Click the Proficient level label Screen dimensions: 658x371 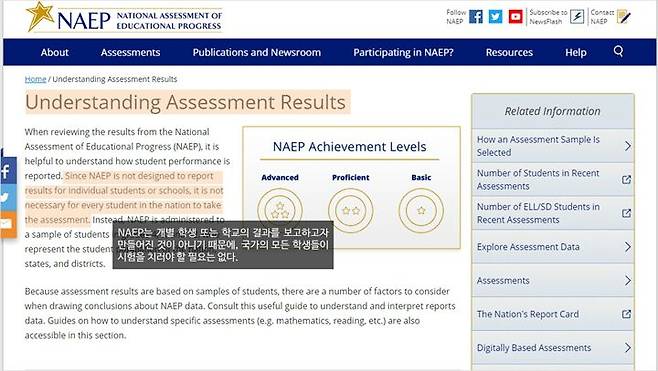pyautogui.click(x=351, y=178)
